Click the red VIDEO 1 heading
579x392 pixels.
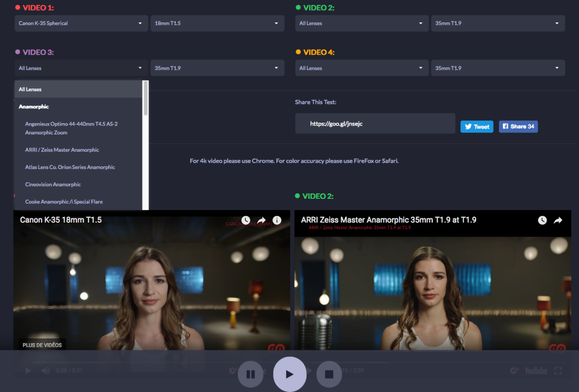35,8
